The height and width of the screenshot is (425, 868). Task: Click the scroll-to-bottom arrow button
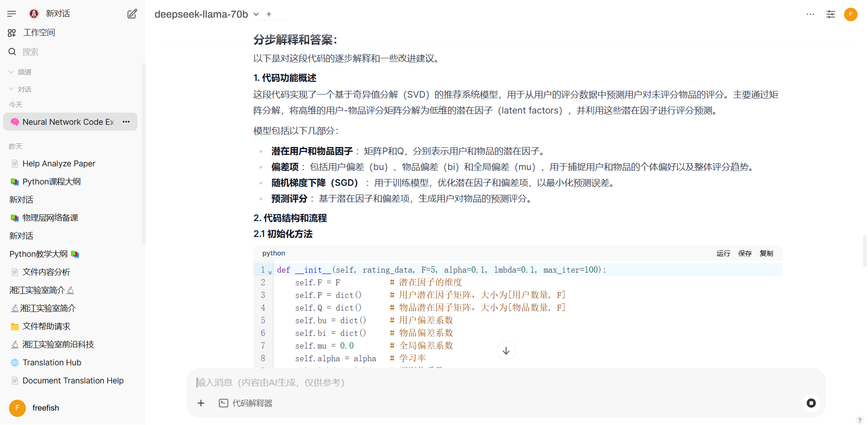pos(506,351)
